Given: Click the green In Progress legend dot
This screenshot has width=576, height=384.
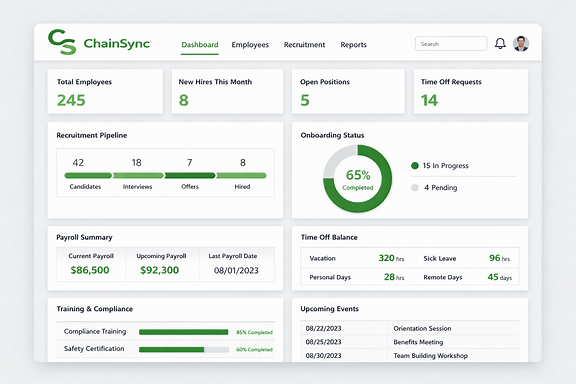Looking at the screenshot, I should click(x=415, y=166).
